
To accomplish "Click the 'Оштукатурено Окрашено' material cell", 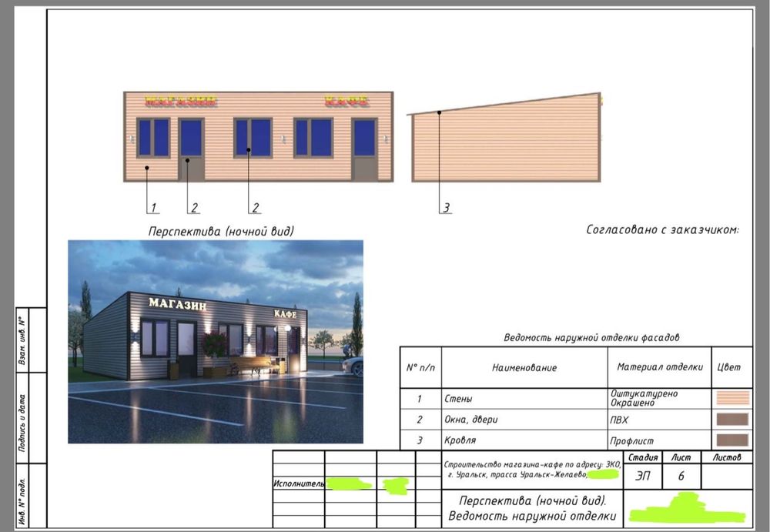I will tap(660, 398).
